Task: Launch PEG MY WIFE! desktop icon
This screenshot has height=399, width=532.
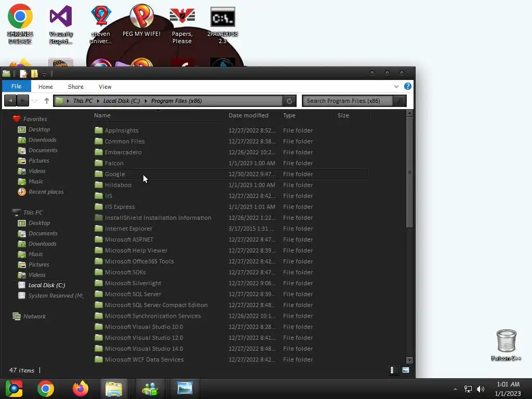Action: point(141,20)
